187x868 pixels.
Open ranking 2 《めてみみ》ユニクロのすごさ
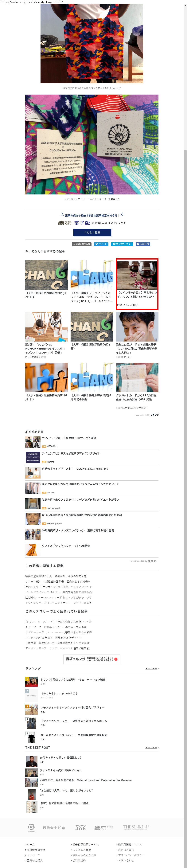(x=59, y=694)
